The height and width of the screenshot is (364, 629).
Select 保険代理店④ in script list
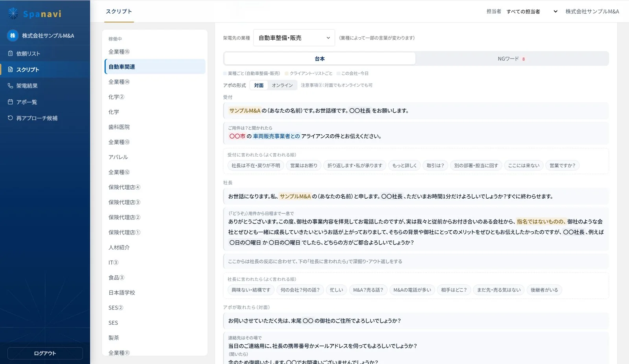(x=155, y=187)
